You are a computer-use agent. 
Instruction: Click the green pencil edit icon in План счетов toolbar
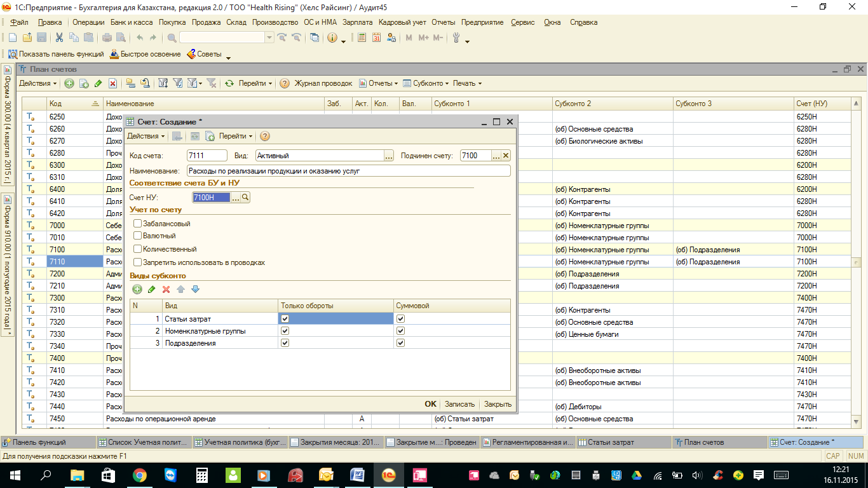(x=98, y=83)
